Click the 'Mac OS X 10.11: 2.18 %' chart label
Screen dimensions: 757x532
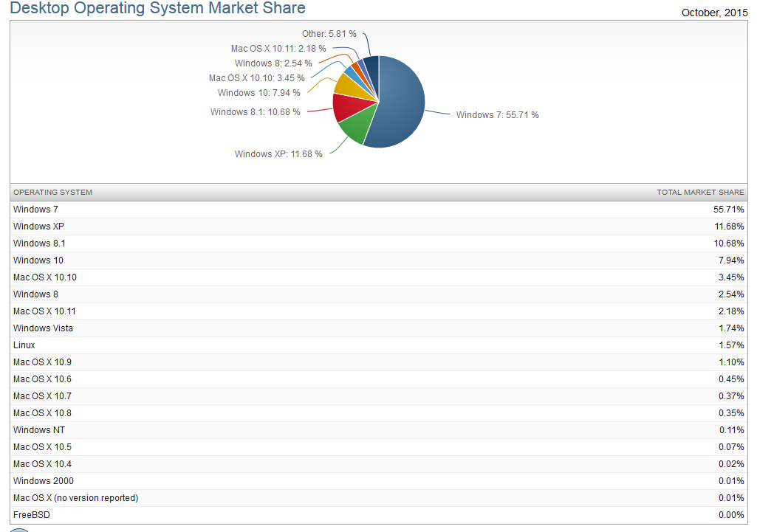(278, 49)
